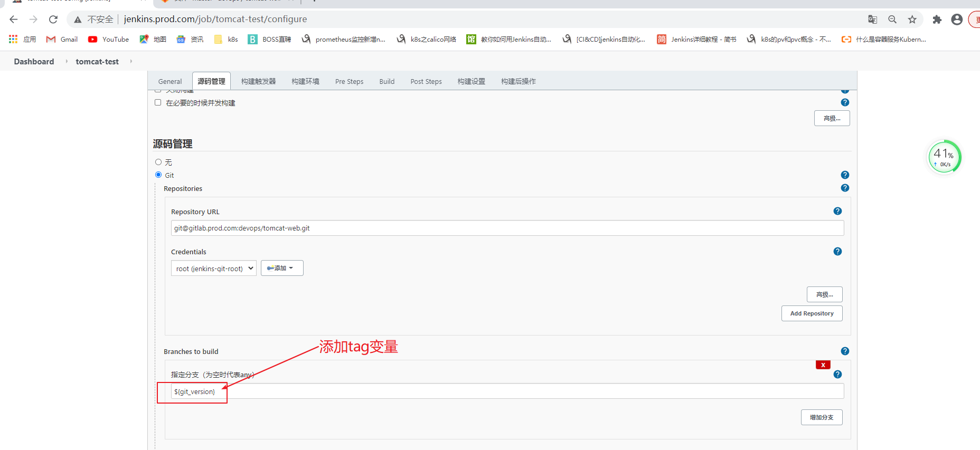Open the YouTube bookmark

click(108, 39)
